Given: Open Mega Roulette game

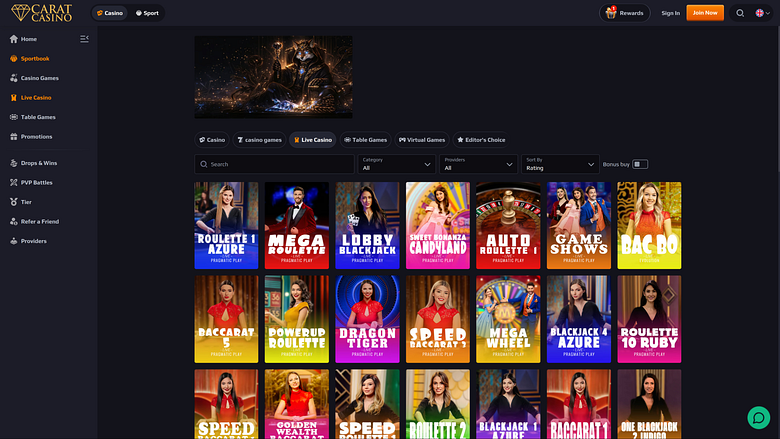Looking at the screenshot, I should pos(296,225).
